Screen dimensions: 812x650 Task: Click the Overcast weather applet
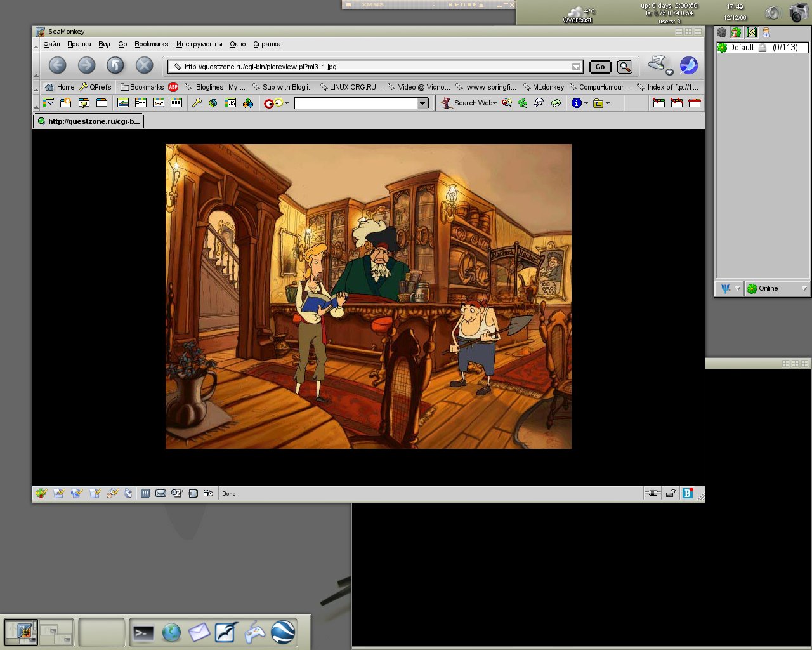578,14
